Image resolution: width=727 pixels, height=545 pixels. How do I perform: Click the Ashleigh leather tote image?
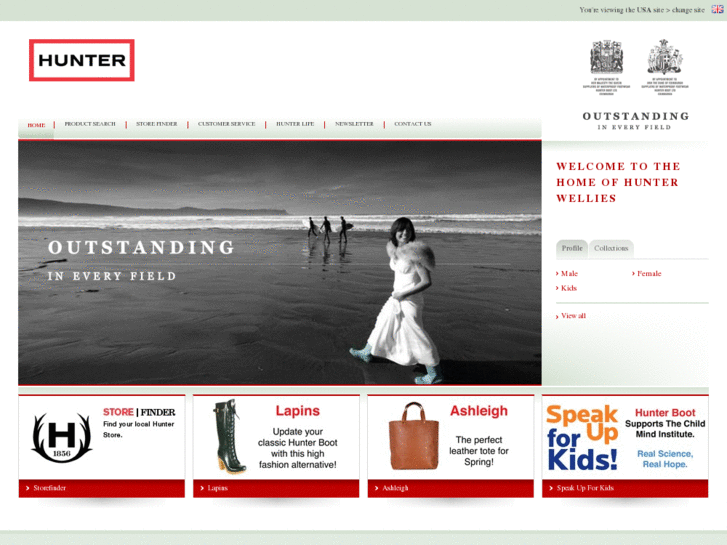pyautogui.click(x=414, y=436)
